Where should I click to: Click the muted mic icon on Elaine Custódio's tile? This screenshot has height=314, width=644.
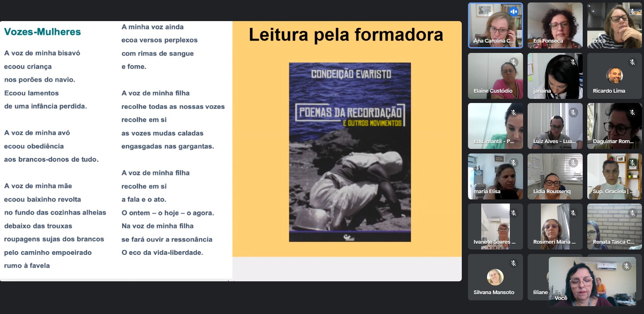coord(514,62)
